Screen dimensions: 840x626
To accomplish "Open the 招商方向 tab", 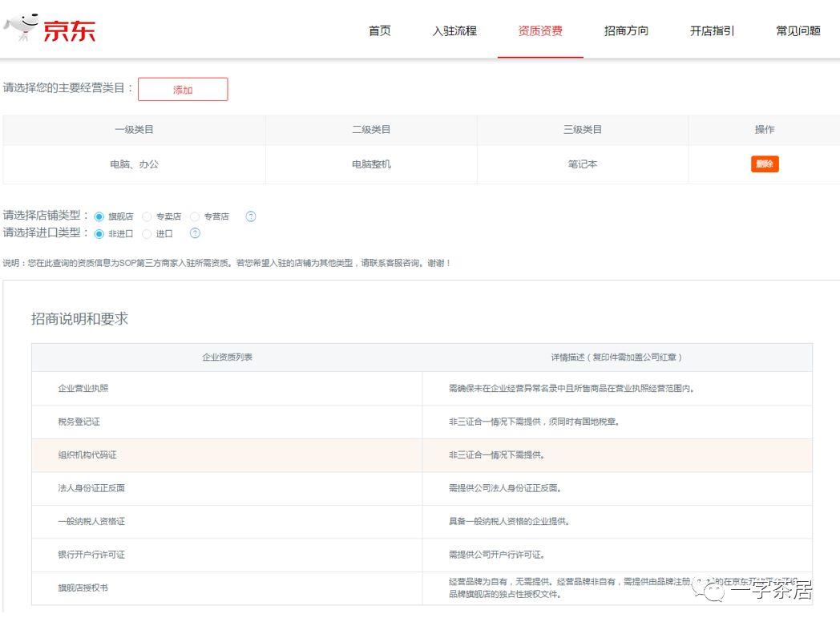I will coord(626,30).
